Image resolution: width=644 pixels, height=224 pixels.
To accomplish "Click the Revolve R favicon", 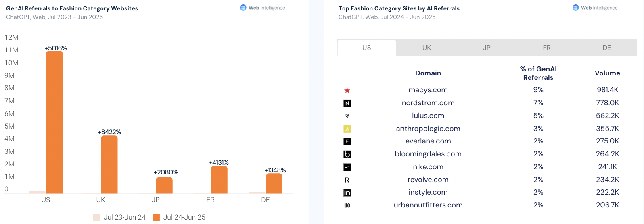I will 347,180.
